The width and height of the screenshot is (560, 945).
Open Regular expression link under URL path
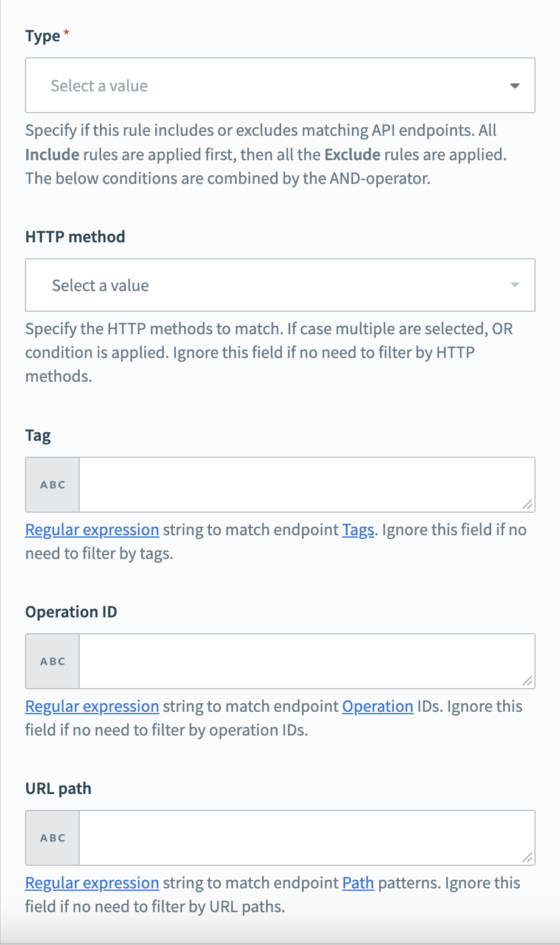[91, 883]
